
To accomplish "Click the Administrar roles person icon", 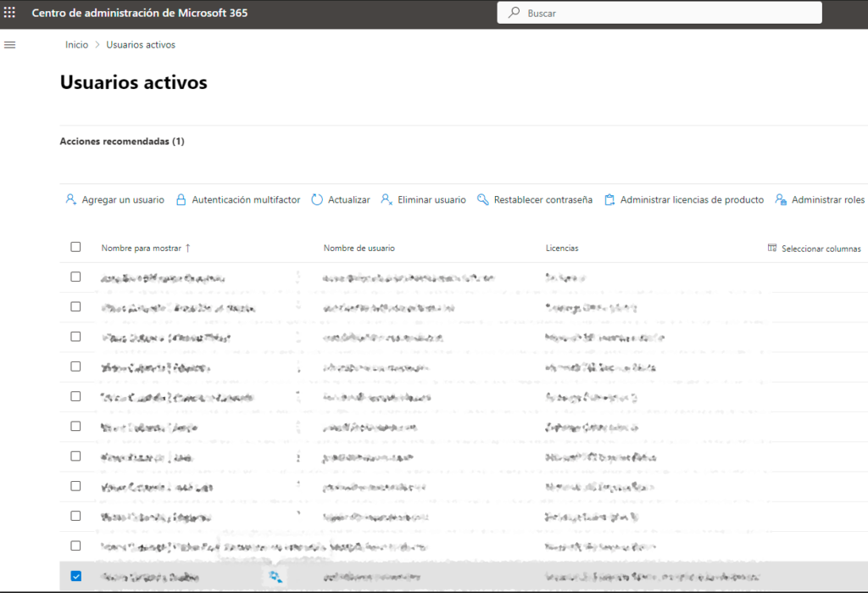I will click(x=781, y=199).
